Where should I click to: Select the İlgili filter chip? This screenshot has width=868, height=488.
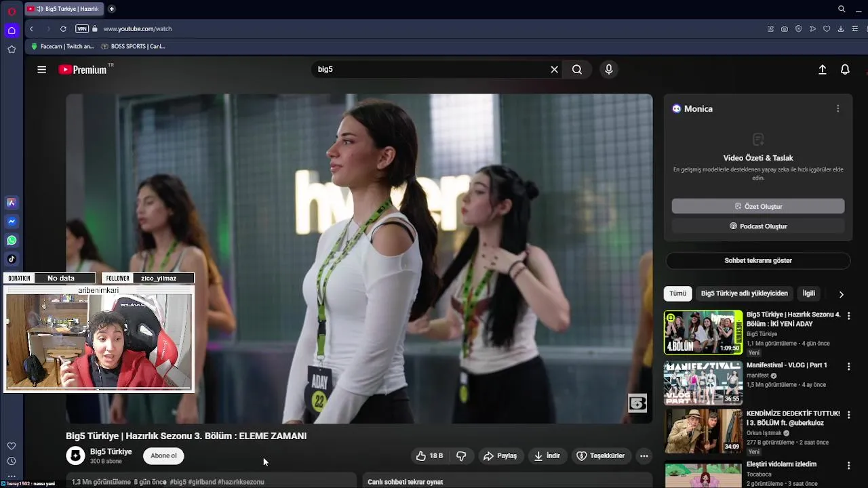click(808, 293)
